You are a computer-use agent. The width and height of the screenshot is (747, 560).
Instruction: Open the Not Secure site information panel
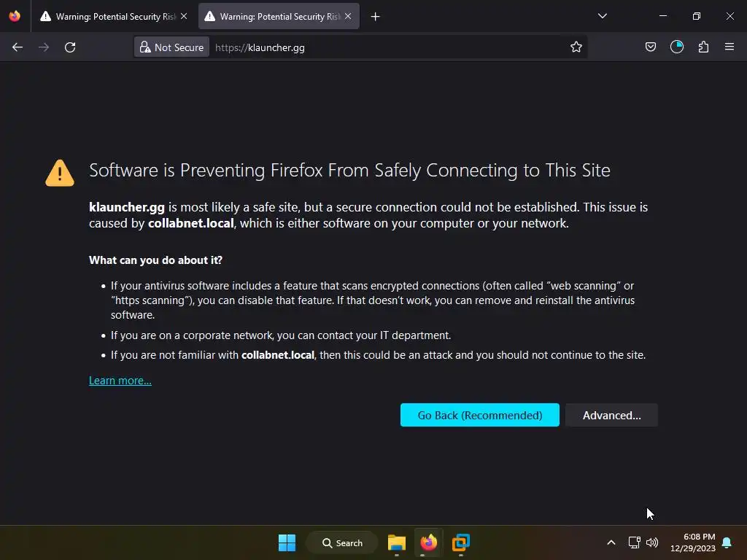pos(171,47)
